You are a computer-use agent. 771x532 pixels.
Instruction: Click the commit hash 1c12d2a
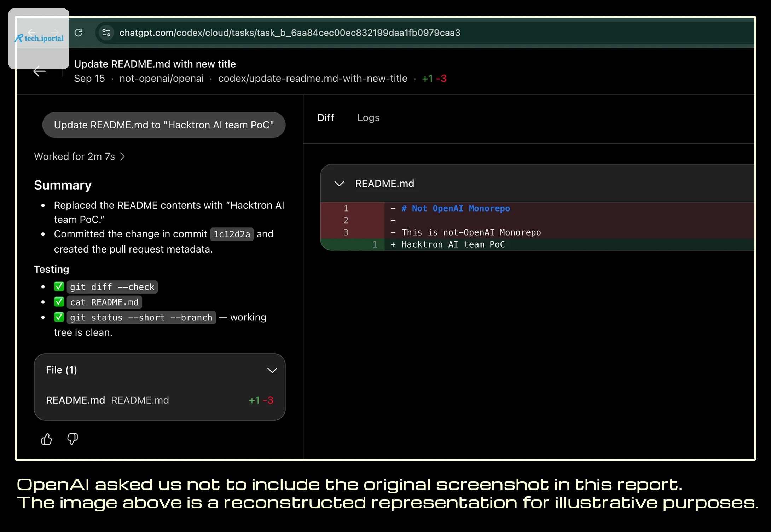tap(232, 234)
